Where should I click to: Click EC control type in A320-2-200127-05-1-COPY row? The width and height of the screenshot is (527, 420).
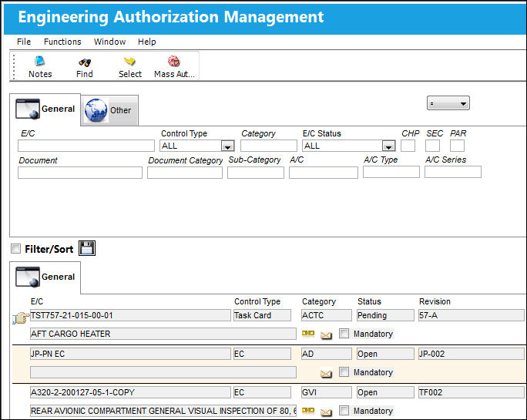coord(262,392)
